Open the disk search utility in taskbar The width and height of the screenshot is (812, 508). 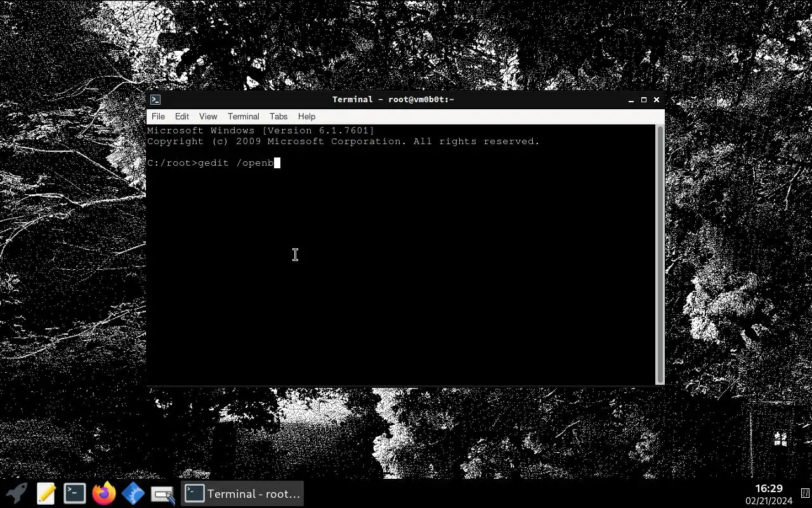point(163,495)
